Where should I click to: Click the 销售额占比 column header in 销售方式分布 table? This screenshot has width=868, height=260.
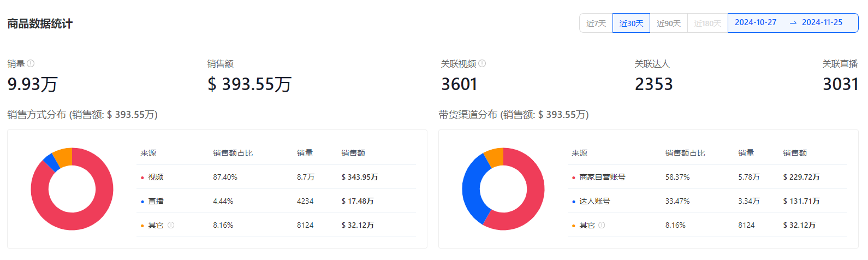[x=233, y=153]
